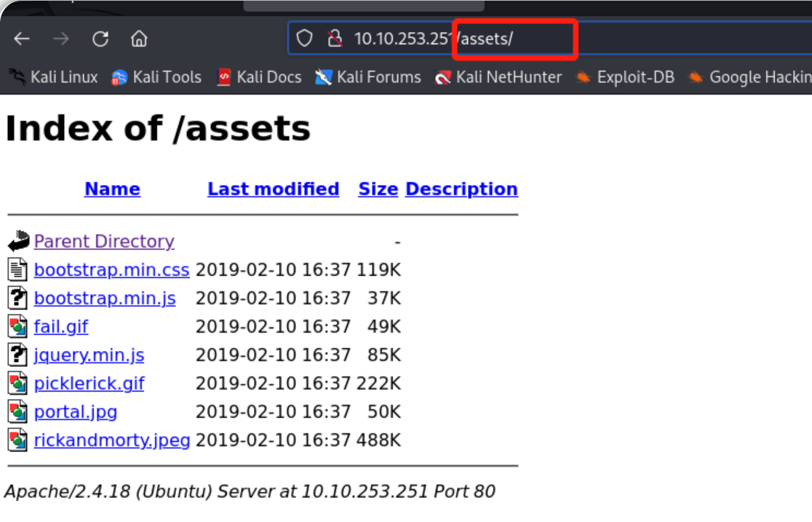Open bootstrap.min.css file
812x522 pixels.
pos(112,270)
